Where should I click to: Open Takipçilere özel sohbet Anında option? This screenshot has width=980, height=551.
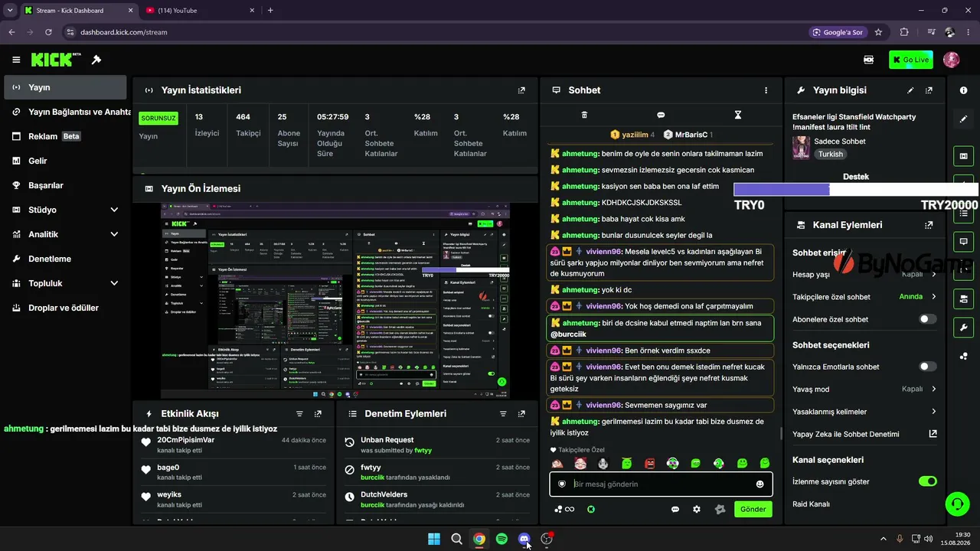[917, 297]
